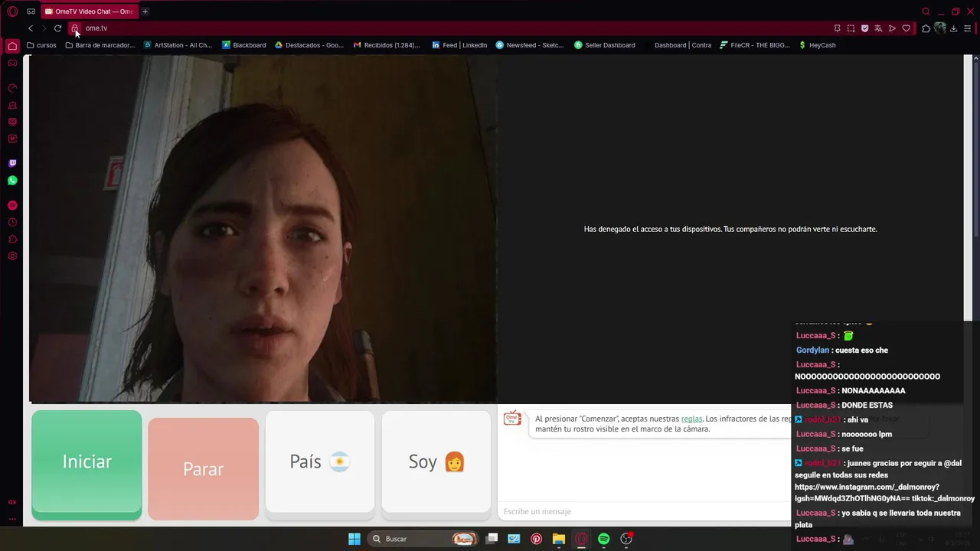
Task: Open Opera GX from the taskbar
Action: pyautogui.click(x=581, y=539)
